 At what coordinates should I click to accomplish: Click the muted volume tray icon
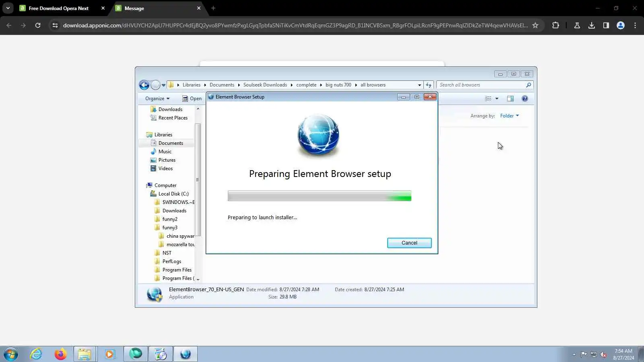603,354
